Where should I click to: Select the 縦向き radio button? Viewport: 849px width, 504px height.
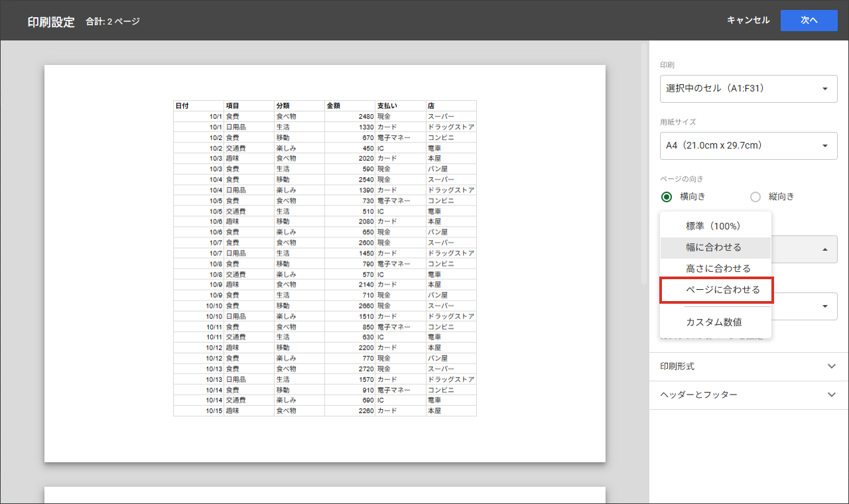pos(755,196)
